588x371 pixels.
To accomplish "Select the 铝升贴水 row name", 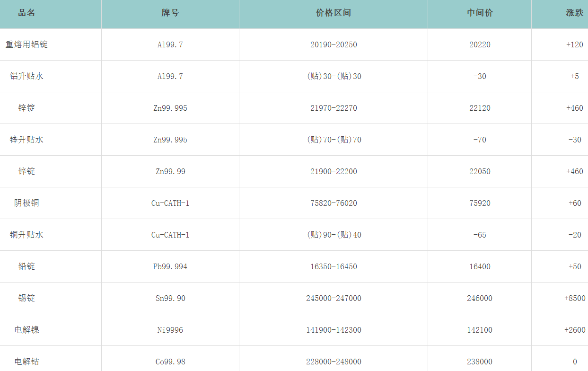I will [26, 76].
